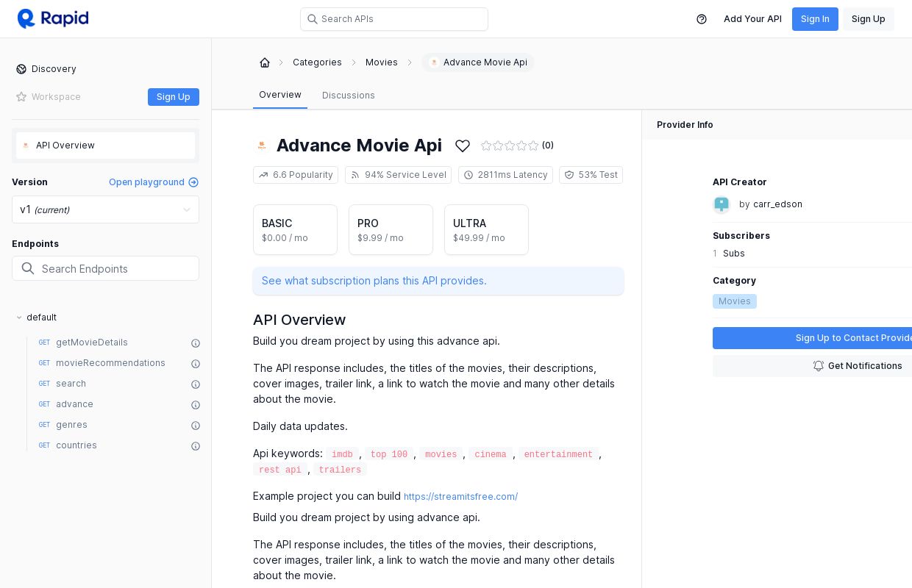
Task: Focus the Search Endpoints field
Action: 105,268
